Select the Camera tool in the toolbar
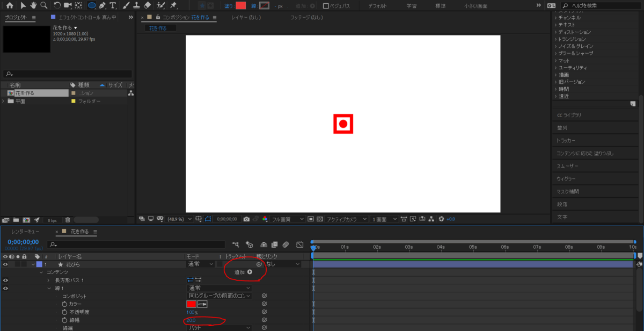The image size is (644, 331). (68, 5)
